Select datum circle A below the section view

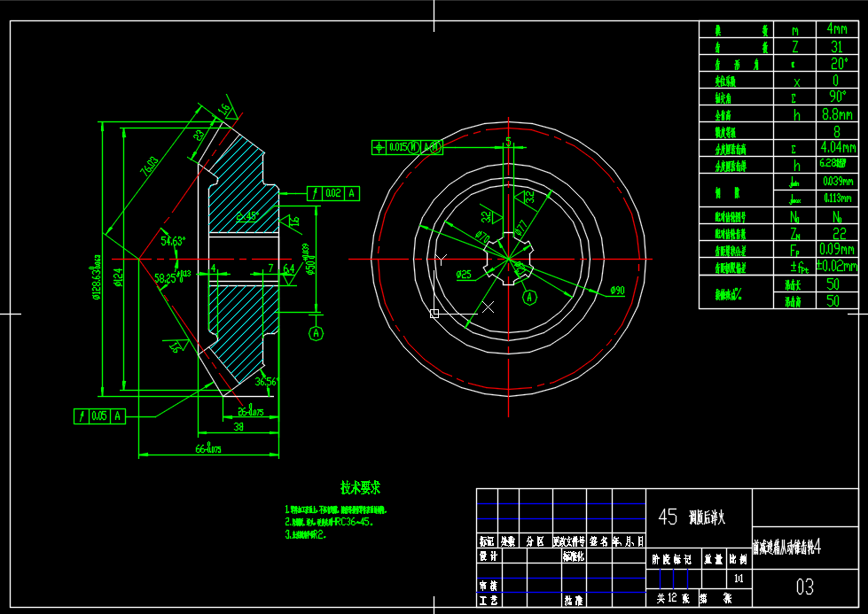coord(316,333)
